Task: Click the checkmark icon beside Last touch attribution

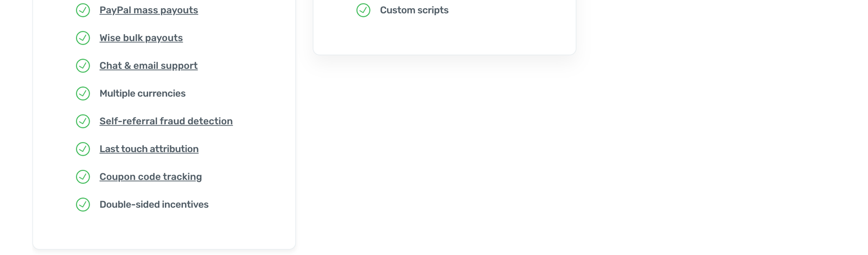Action: pos(83,149)
